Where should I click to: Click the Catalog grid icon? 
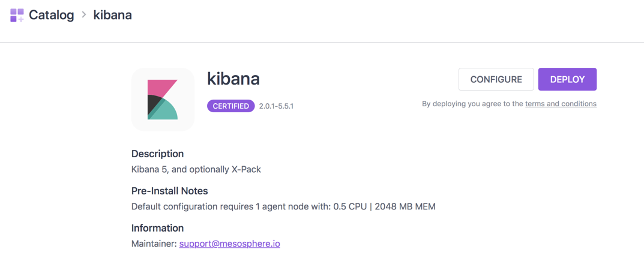point(17,15)
